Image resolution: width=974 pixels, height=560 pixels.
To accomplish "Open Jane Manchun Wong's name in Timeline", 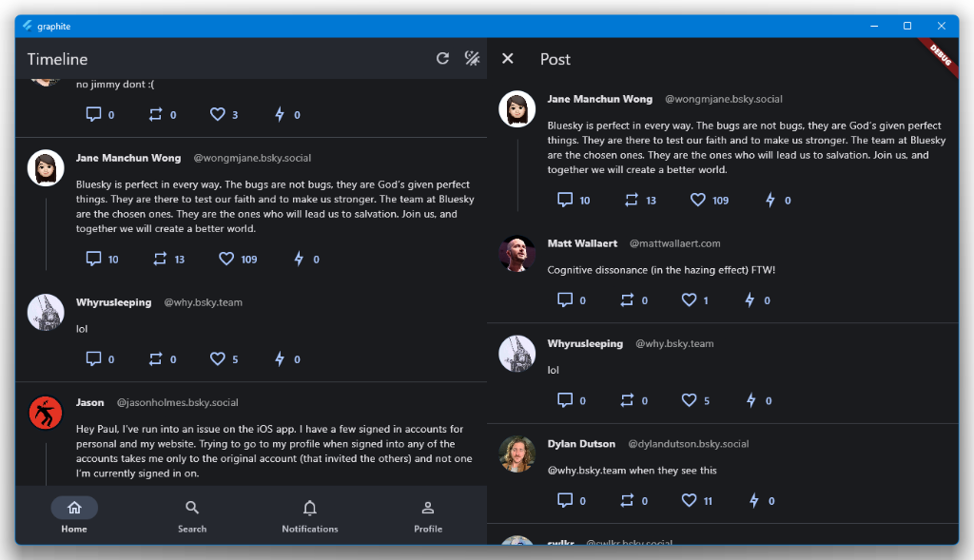I will (128, 158).
